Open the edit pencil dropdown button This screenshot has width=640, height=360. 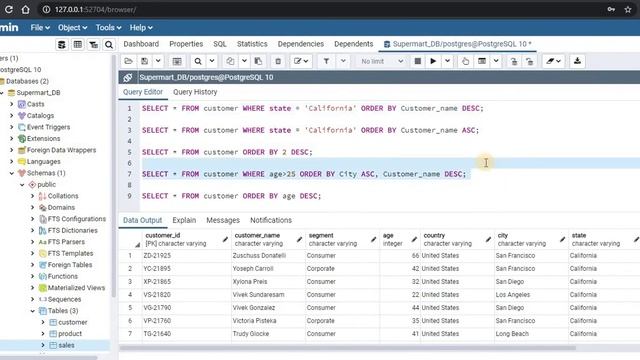(x=301, y=61)
